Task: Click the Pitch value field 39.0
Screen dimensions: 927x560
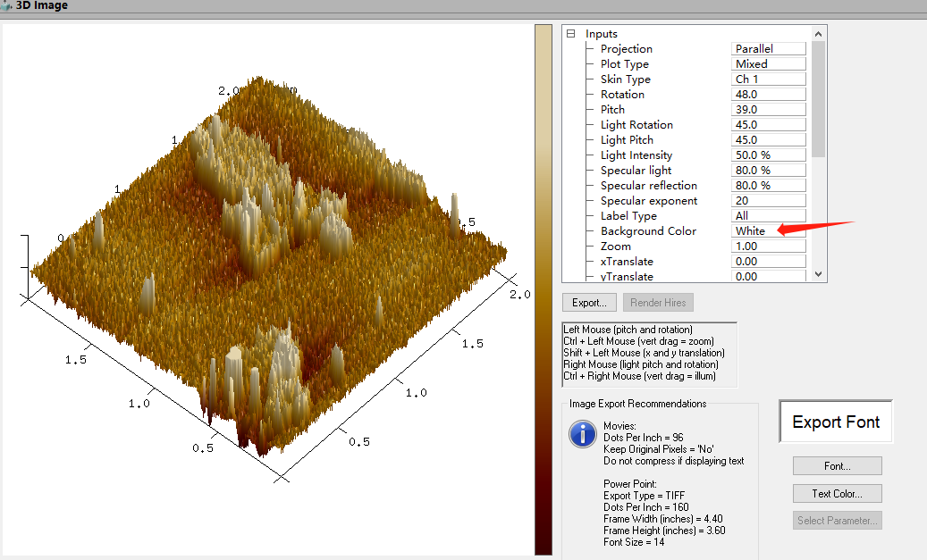Action: pyautogui.click(x=768, y=110)
